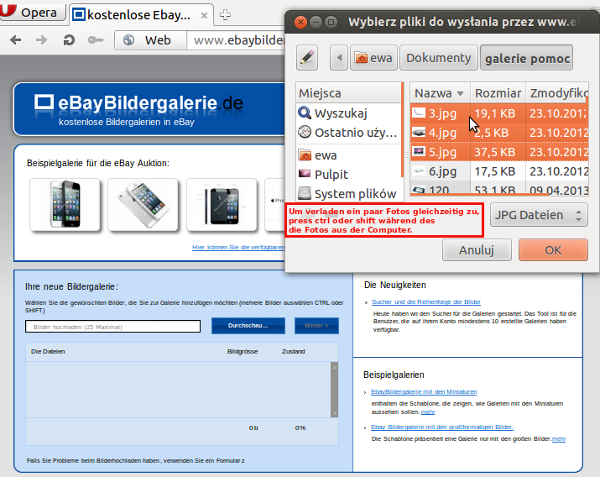Viewport: 600px width, 477px height.
Task: Confirm selection with the OK button
Action: 553,250
